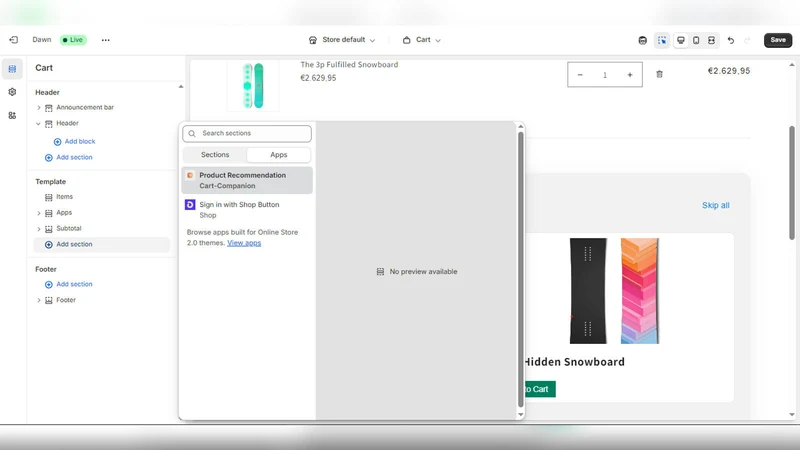Open the Sections panel icon in sidebar
The width and height of the screenshot is (800, 450).
[x=12, y=69]
